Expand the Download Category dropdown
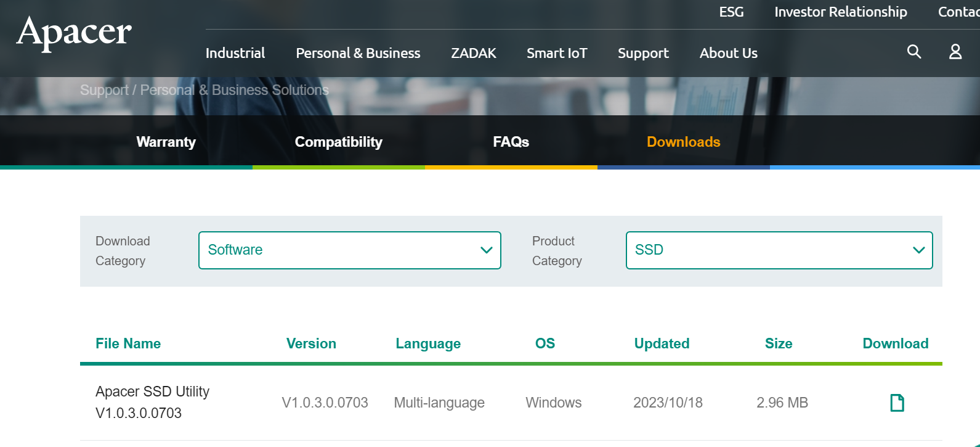 (x=349, y=250)
